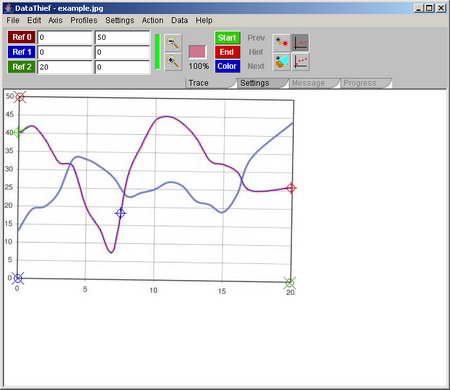Image resolution: width=450 pixels, height=390 pixels.
Task: Toggle the dark axis graph icon
Action: point(301,43)
